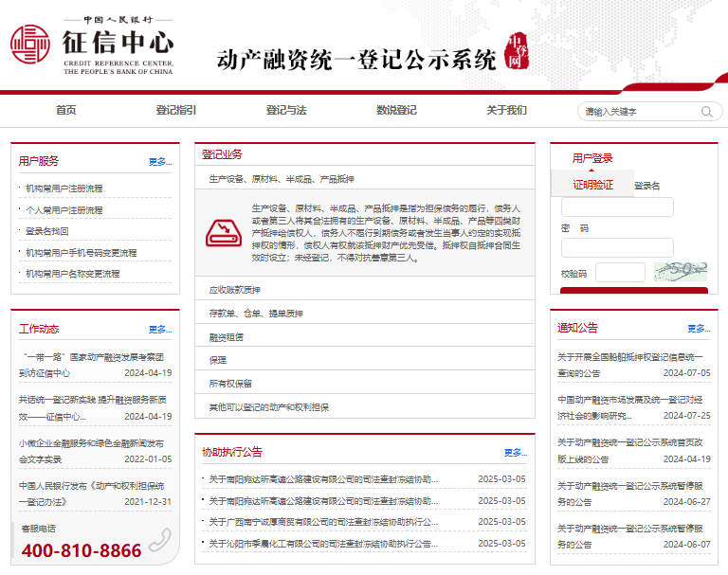Click hotline number 400-810-8866
This screenshot has height=575, width=728.
pyautogui.click(x=82, y=551)
